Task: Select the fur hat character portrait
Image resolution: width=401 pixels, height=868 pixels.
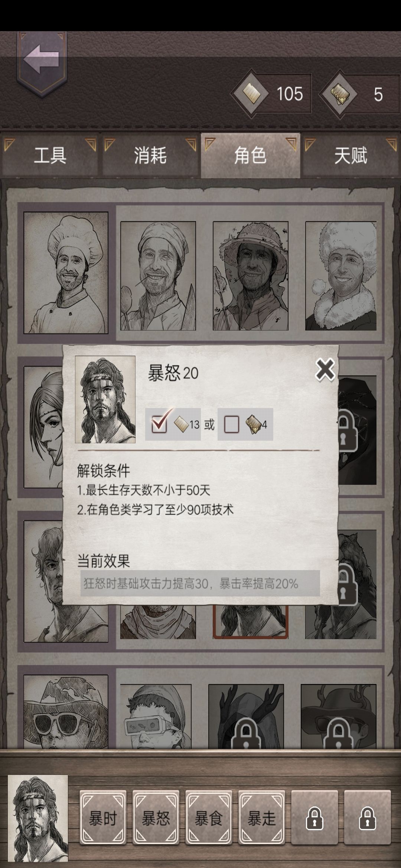Action: click(341, 276)
